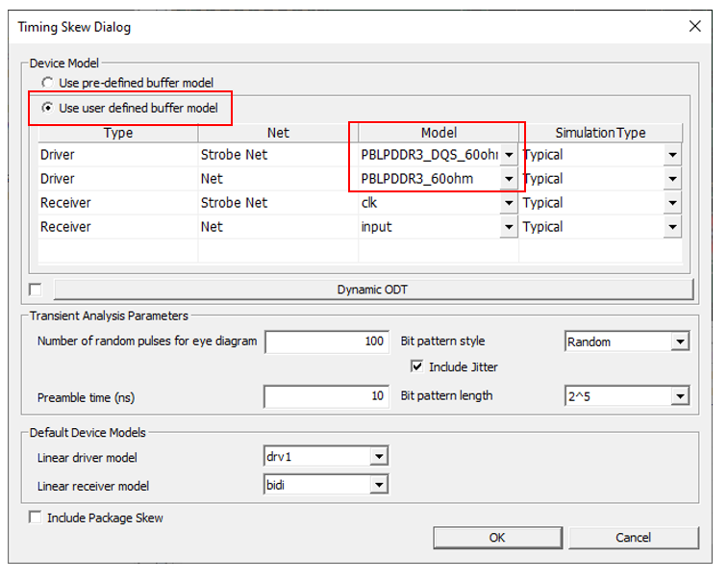Open the Bit pattern length dropdown
The height and width of the screenshot is (582, 728).
point(681,395)
